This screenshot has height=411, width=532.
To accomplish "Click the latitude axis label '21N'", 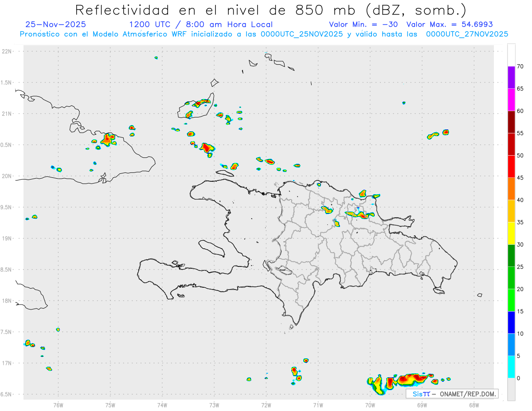I will [8, 114].
